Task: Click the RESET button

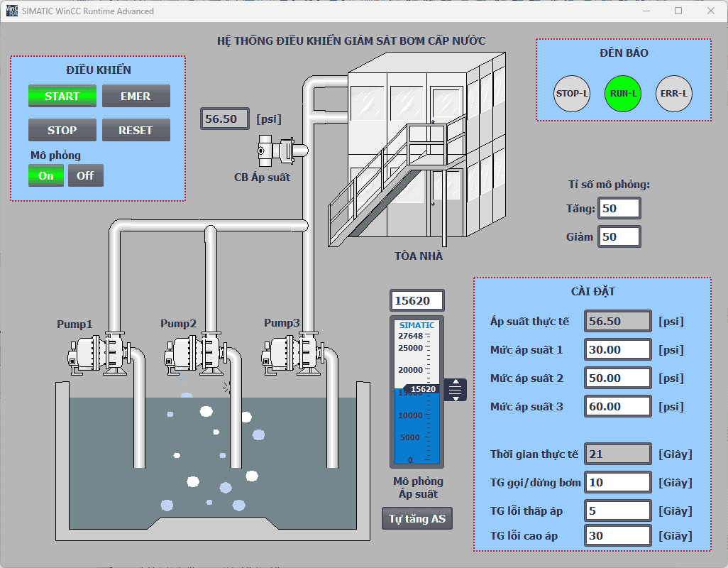Action: point(136,130)
